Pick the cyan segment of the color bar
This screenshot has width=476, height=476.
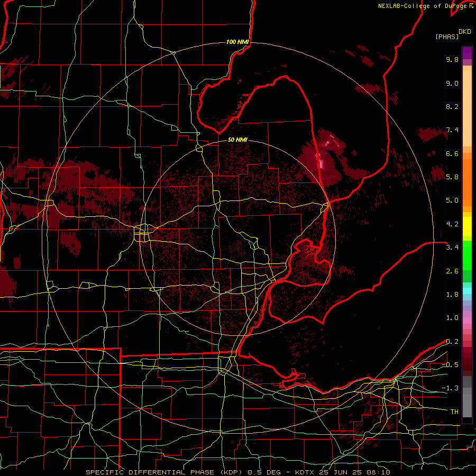[x=467, y=290]
